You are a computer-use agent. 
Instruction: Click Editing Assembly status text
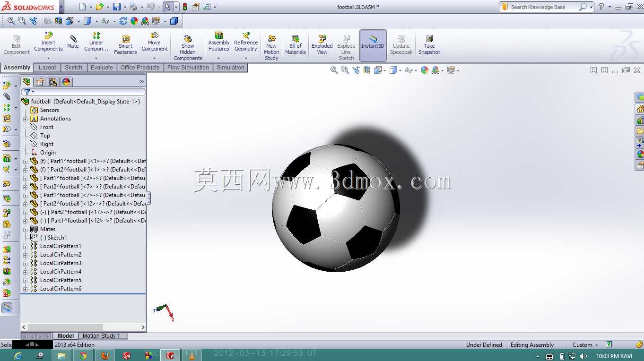(x=532, y=345)
